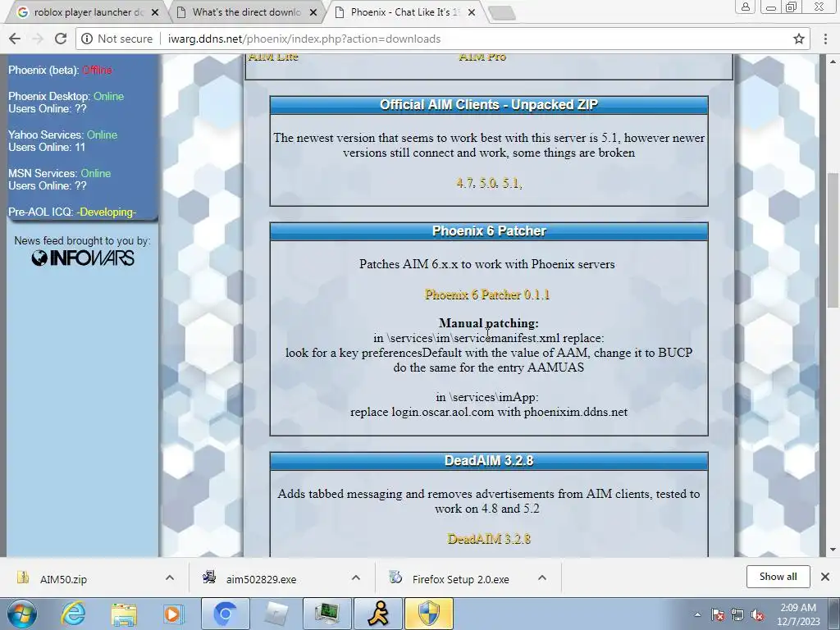Download AIM client version 5.1 ZIP
Viewport: 840px width, 630px height.
coord(512,183)
